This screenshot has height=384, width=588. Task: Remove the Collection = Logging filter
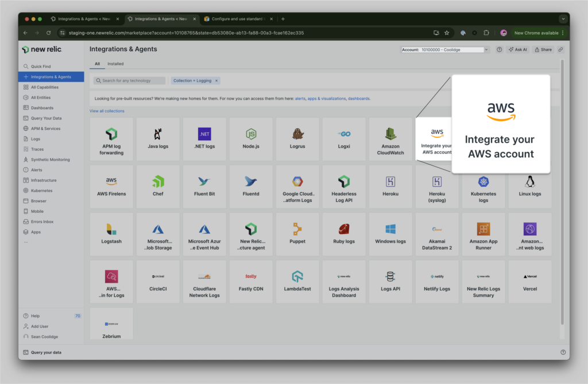pyautogui.click(x=216, y=80)
